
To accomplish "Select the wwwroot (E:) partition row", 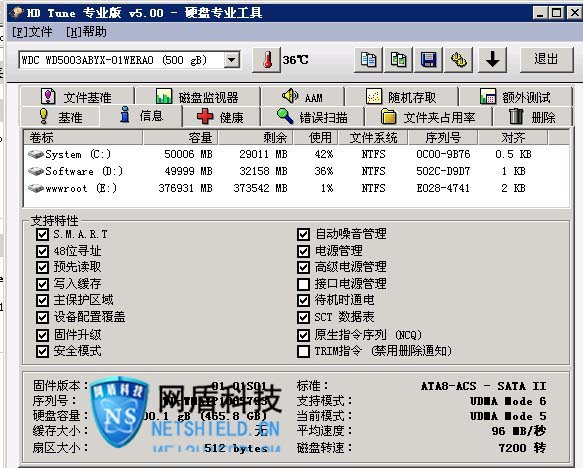I will tap(296, 188).
